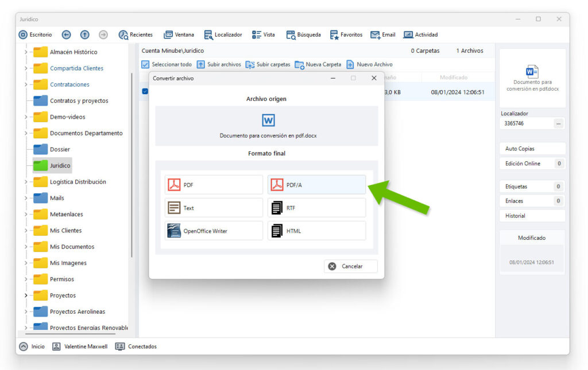Screen dimensions: 588x370
Task: Open the Escritorio toolbar item
Action: (x=35, y=35)
